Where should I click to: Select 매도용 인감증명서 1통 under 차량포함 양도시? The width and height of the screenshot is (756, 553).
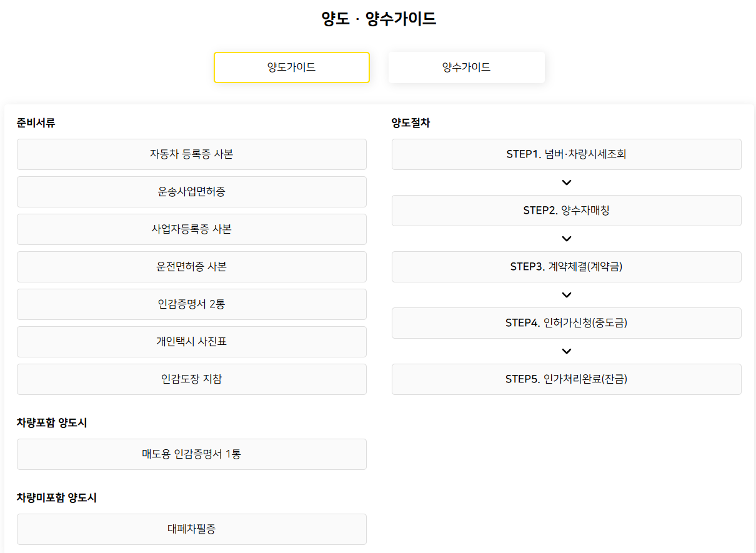[x=191, y=454]
